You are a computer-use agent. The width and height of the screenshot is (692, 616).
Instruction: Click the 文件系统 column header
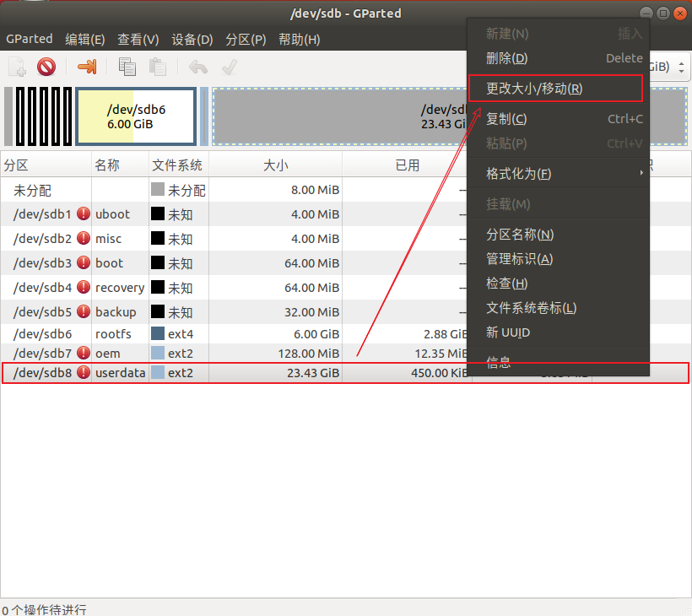coord(178,165)
